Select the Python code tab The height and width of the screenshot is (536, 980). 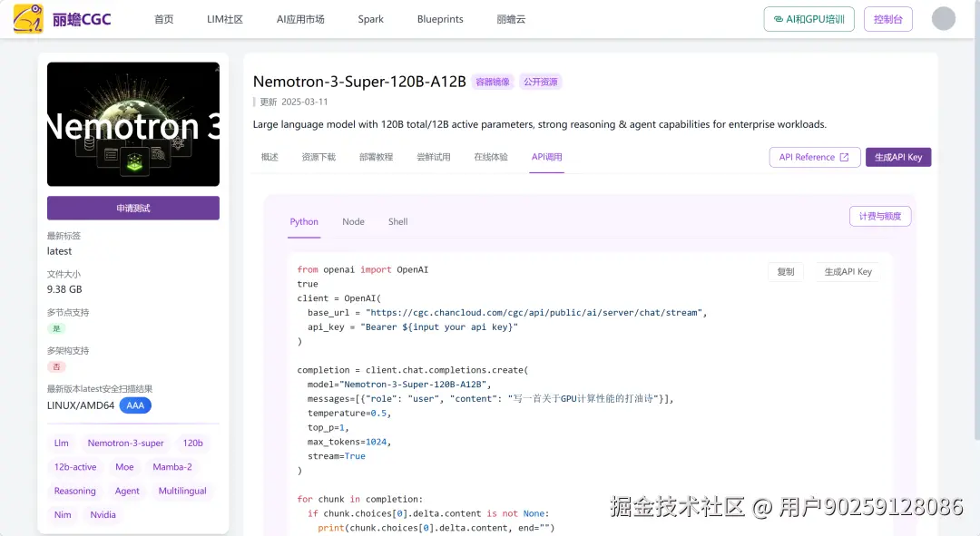(304, 222)
